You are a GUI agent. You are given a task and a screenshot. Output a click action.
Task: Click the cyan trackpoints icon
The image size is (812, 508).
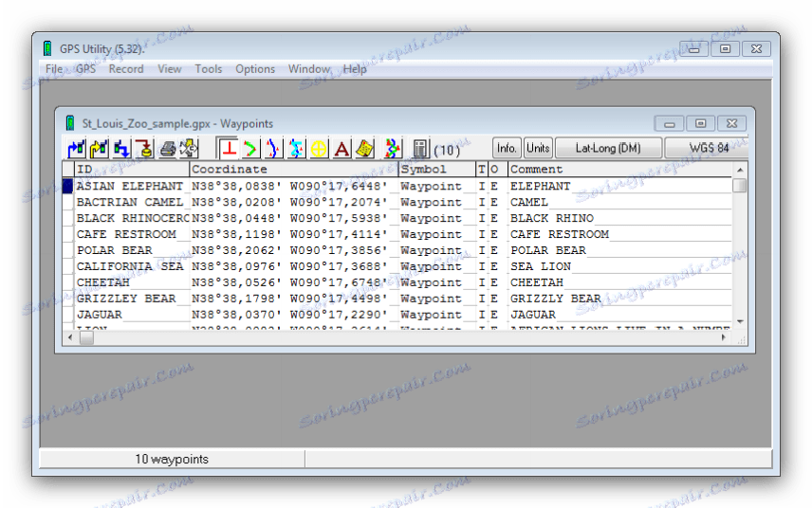tap(296, 149)
